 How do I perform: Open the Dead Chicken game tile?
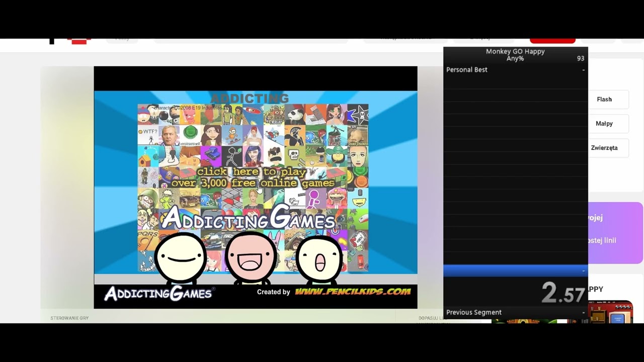(x=359, y=135)
